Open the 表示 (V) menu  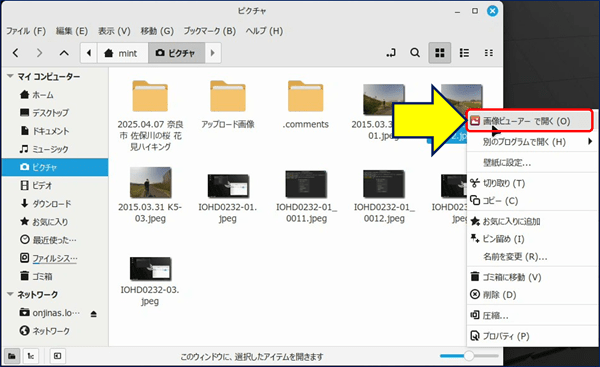pos(114,31)
